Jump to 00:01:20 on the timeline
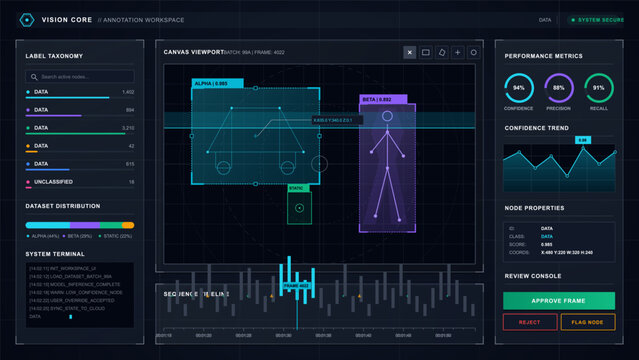 203,336
